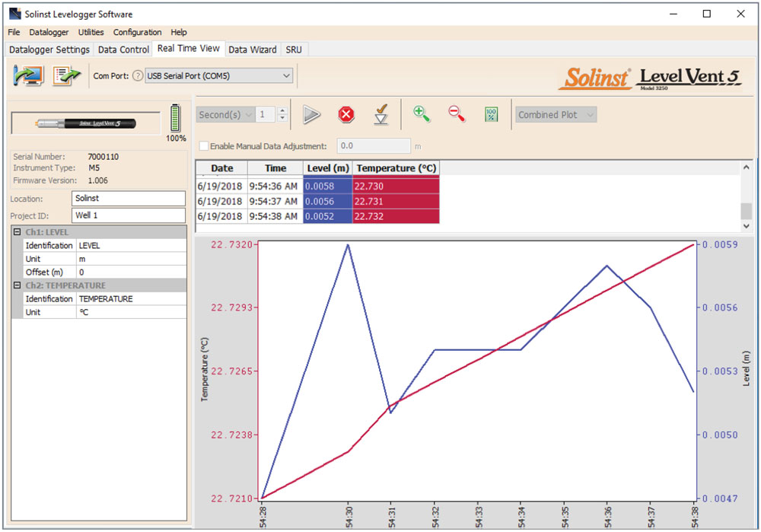
Task: Collapse the Ch2: TEMPERATURE channel section
Action: [x=16, y=285]
